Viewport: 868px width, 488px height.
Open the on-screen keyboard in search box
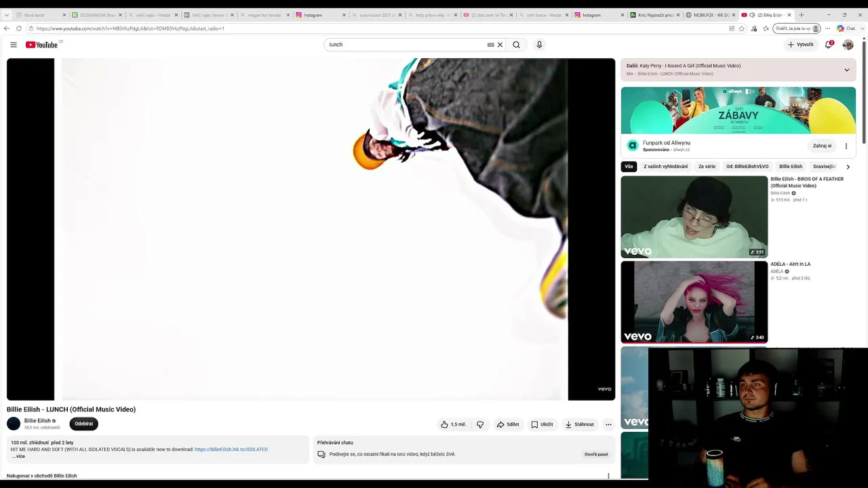(490, 45)
